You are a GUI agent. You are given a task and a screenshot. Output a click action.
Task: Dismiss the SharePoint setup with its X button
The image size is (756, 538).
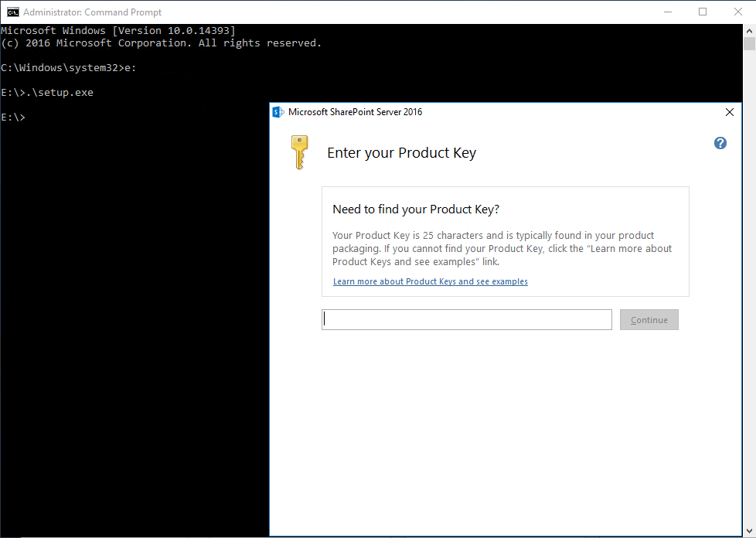click(729, 112)
